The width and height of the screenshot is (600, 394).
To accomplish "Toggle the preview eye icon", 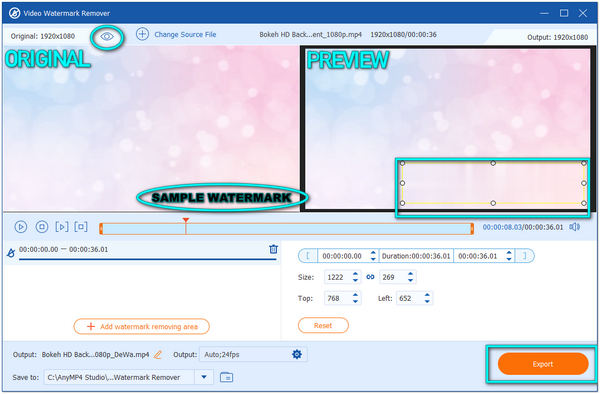I will point(107,37).
